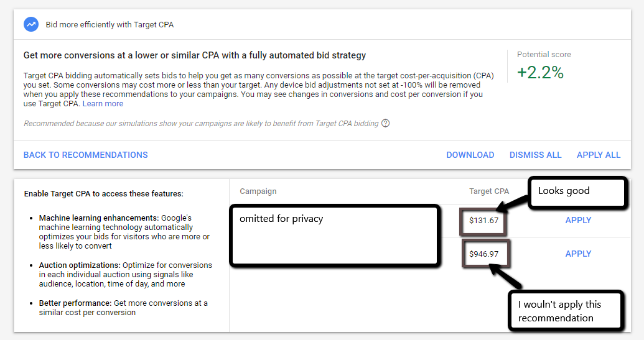The width and height of the screenshot is (644, 340).
Task: Select the $946.97 Target CPA value
Action: click(484, 254)
